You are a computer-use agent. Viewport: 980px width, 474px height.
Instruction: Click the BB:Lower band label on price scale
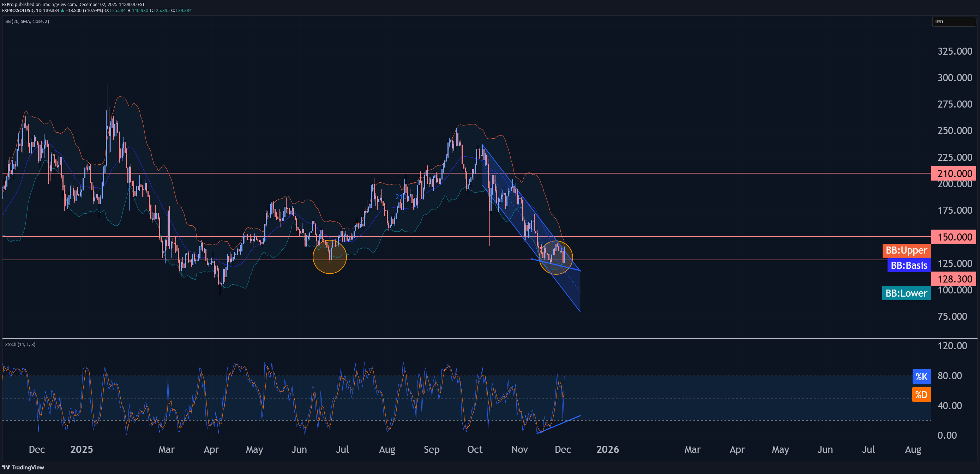(906, 293)
